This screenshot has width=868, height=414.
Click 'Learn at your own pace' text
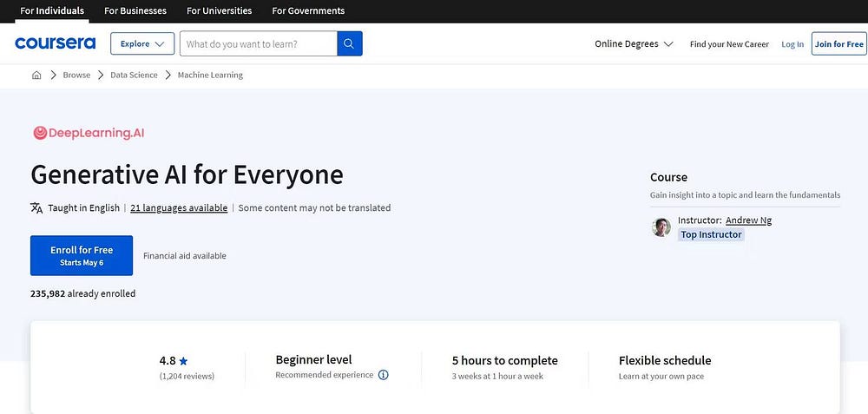(661, 377)
